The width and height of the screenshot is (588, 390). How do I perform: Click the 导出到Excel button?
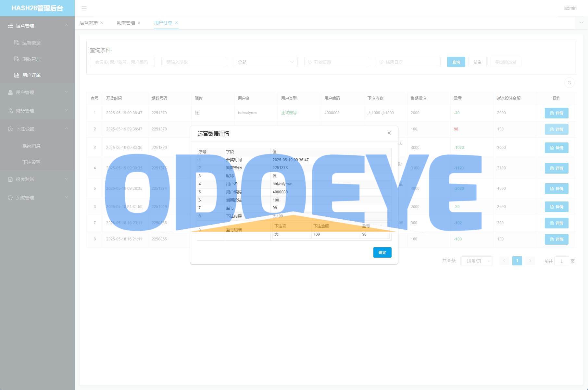pos(506,62)
